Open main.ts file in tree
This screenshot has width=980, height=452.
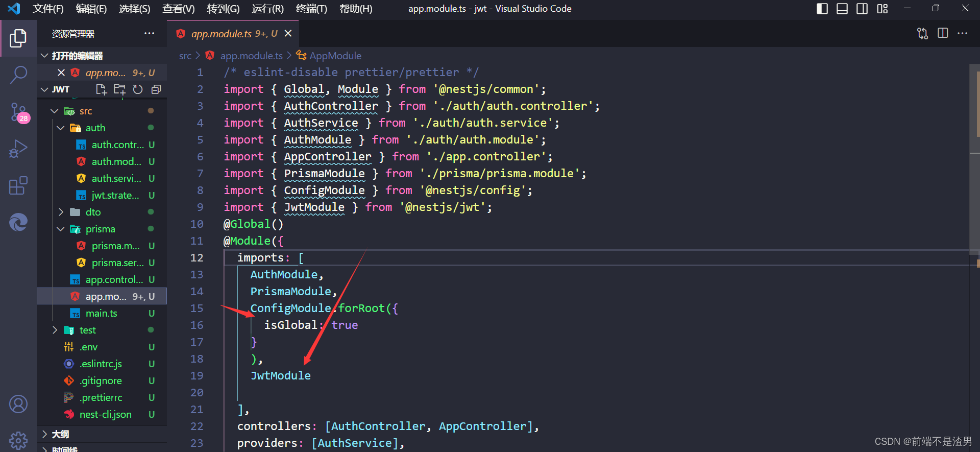pos(102,313)
